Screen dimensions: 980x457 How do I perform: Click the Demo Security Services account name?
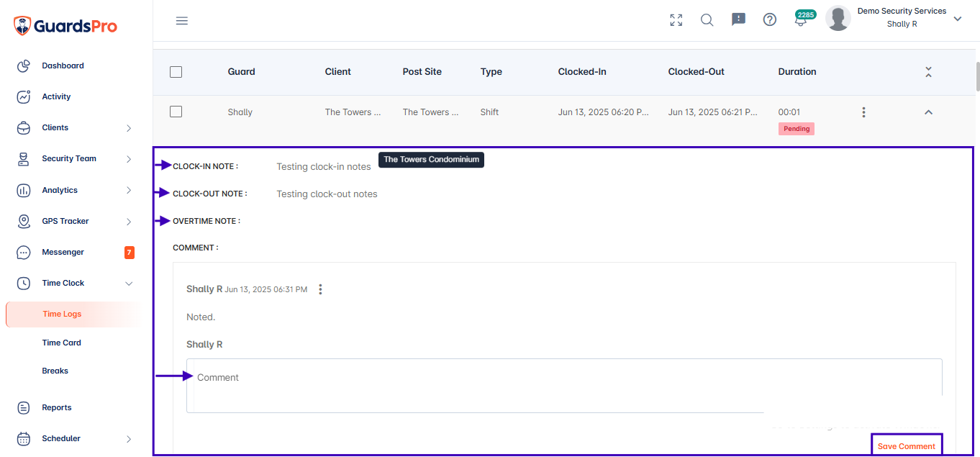point(902,11)
